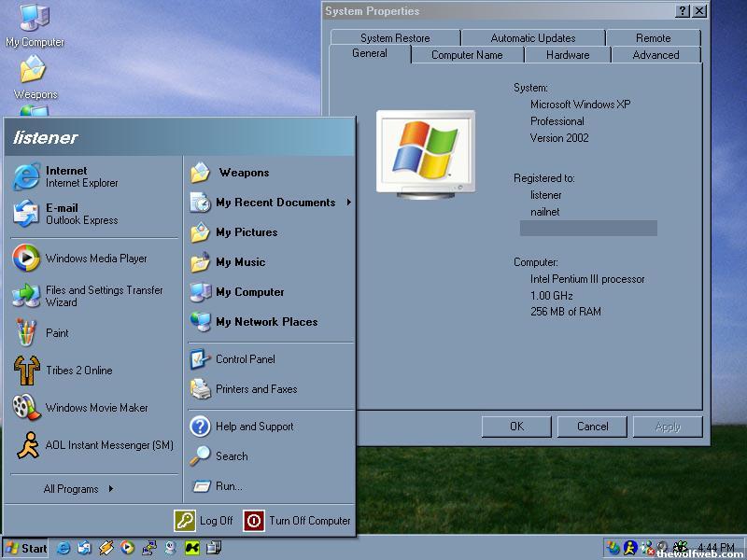This screenshot has height=560, width=747.
Task: Open Control Panel
Action: pyautogui.click(x=245, y=359)
